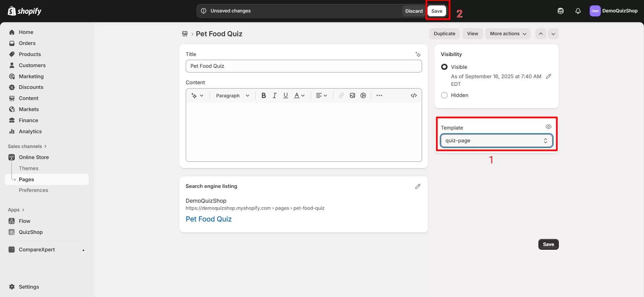Click into the page Title field
The image size is (644, 297).
303,66
